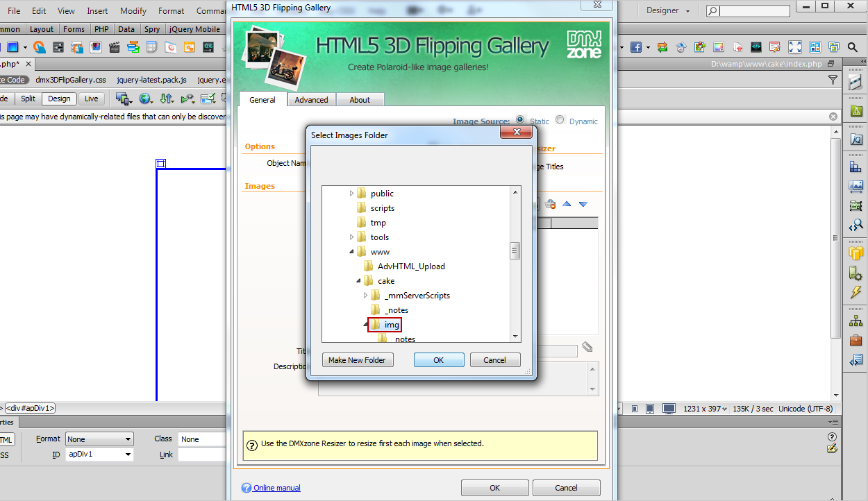
Task: Collapse the www folder
Action: click(x=351, y=252)
